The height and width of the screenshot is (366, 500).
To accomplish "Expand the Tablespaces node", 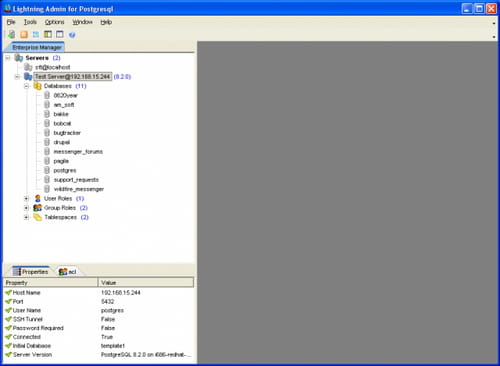I will click(x=26, y=217).
